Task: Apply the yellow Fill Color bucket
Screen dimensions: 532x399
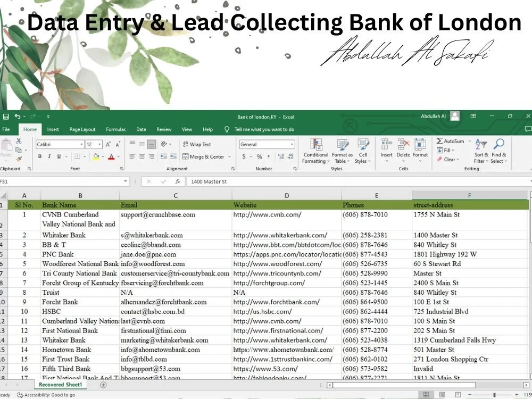Action: point(96,156)
